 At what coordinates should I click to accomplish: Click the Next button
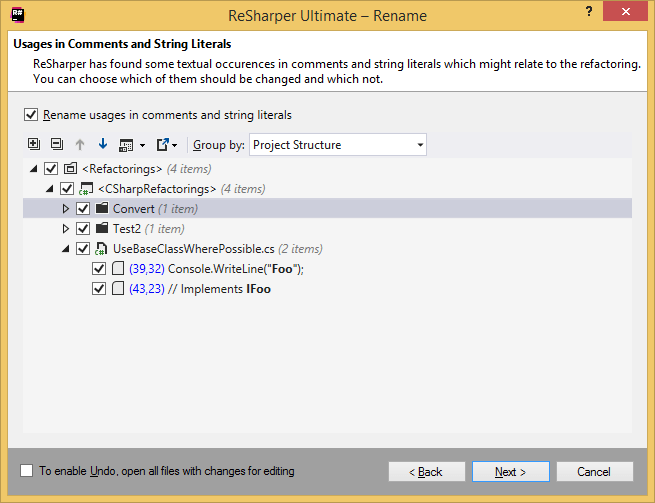click(x=510, y=472)
